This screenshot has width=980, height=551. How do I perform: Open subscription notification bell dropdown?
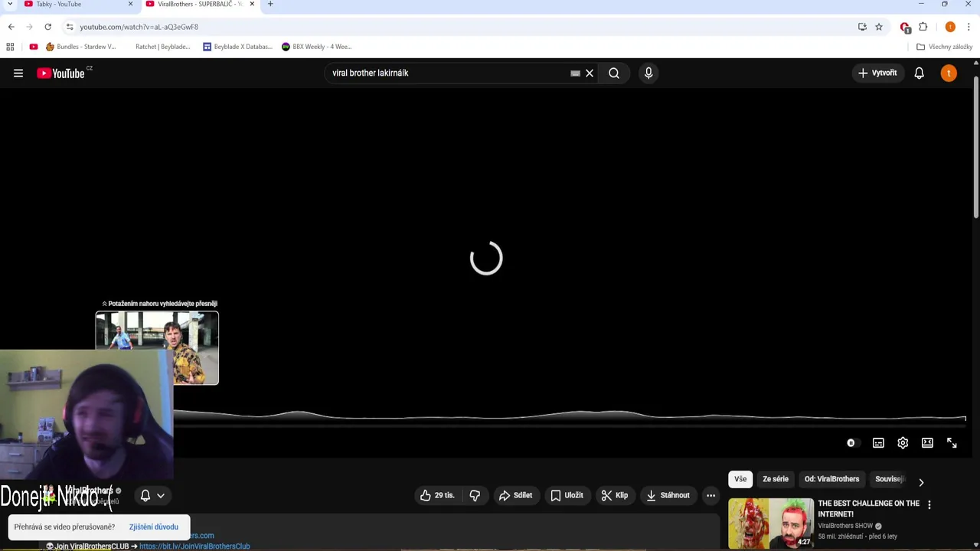(x=152, y=495)
